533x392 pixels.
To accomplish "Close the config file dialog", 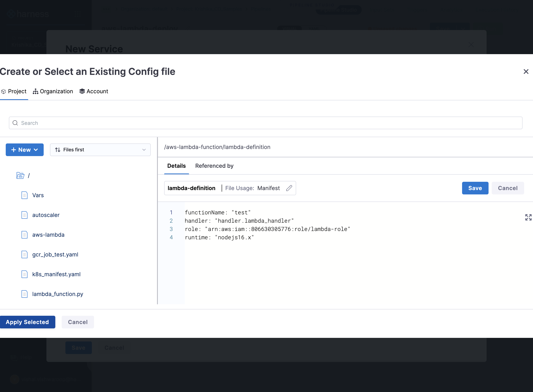I will tap(526, 71).
